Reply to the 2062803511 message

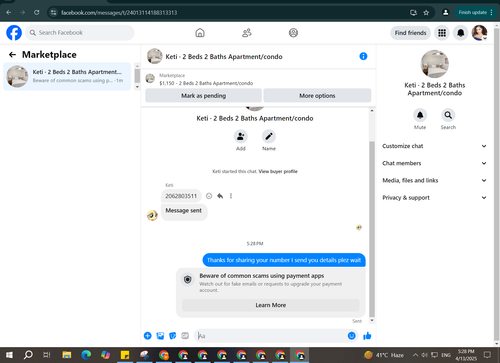[x=220, y=196]
